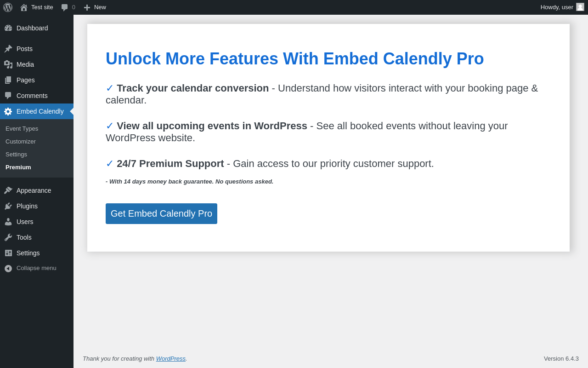Click the Tools wrench icon

8,237
